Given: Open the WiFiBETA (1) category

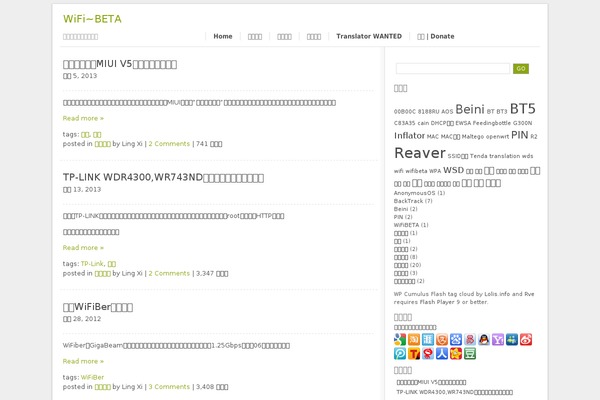Looking at the screenshot, I should coord(411,225).
